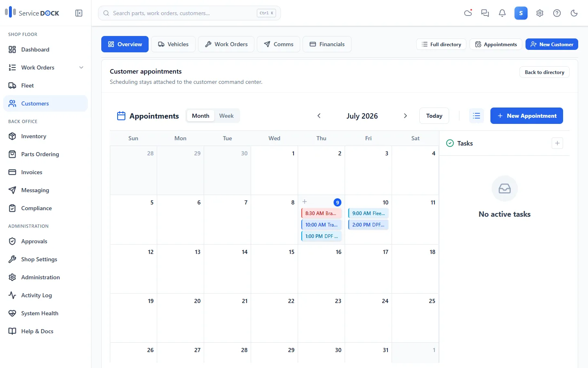This screenshot has height=368, width=588.
Task: Switch to the Comms tab
Action: tap(278, 44)
